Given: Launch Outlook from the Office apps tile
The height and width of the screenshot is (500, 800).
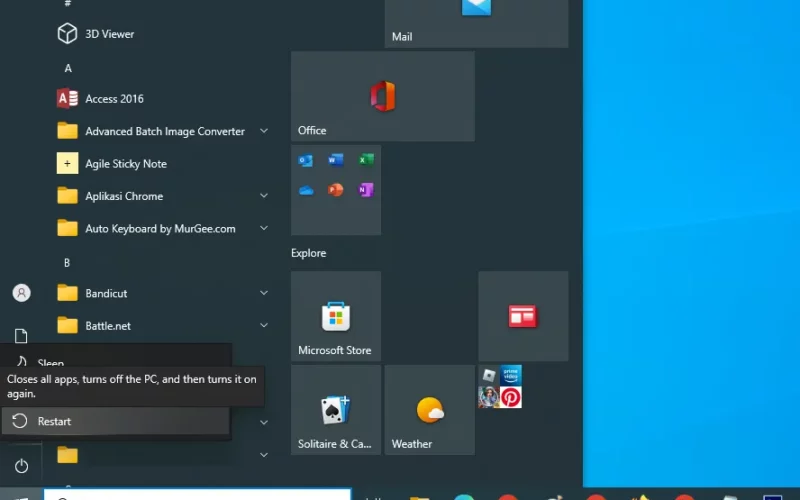Looking at the screenshot, I should [306, 161].
